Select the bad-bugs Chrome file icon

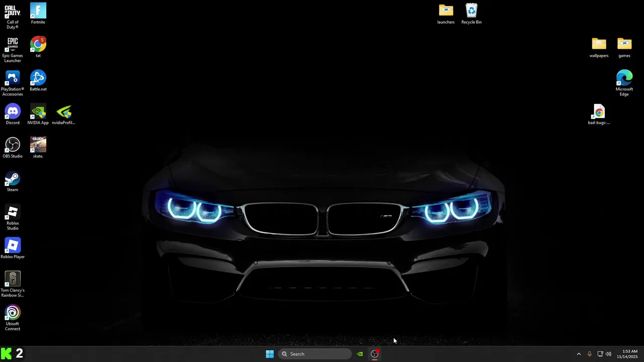599,115
